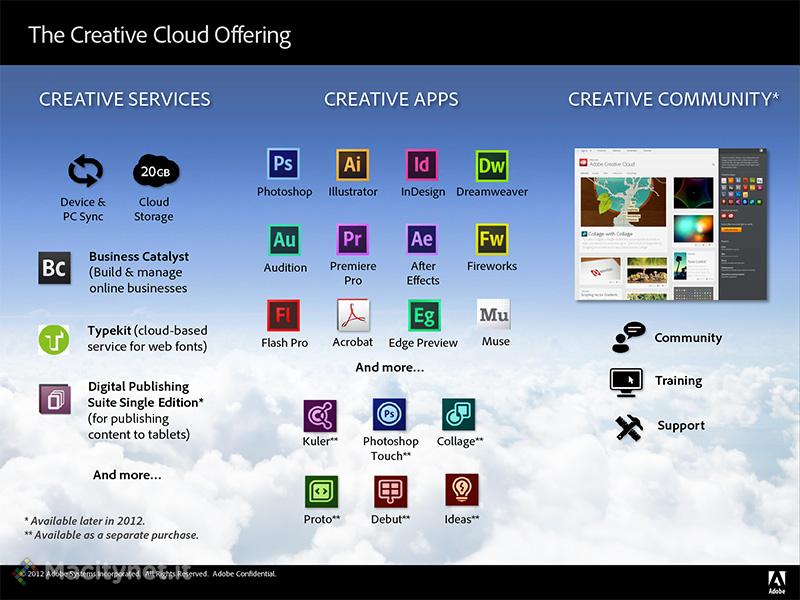Open the Muse Mu icon
The height and width of the screenshot is (600, 800).
point(493,314)
